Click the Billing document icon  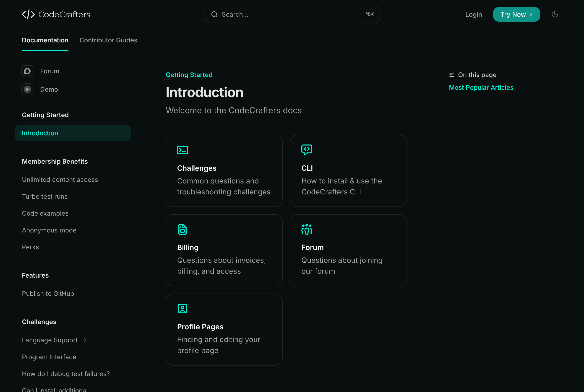182,229
